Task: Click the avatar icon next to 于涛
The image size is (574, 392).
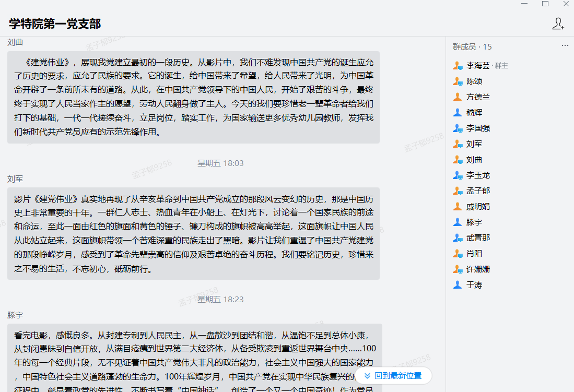Action: tap(458, 285)
